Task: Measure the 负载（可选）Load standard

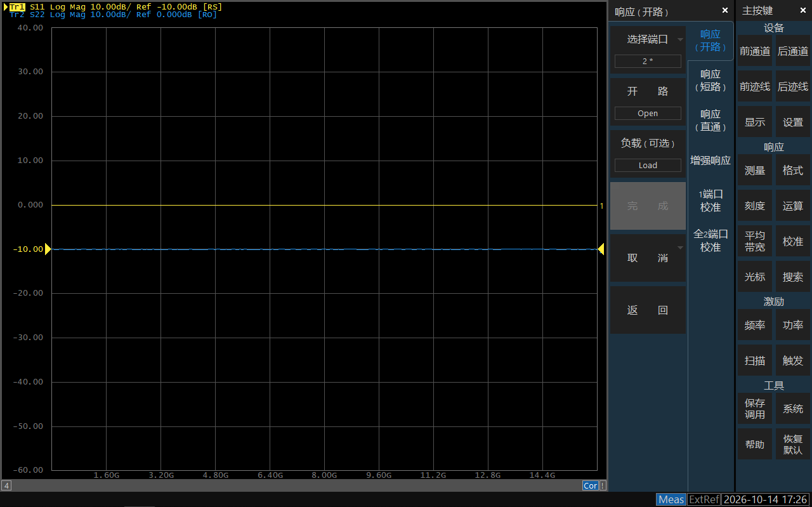Action: (648, 154)
